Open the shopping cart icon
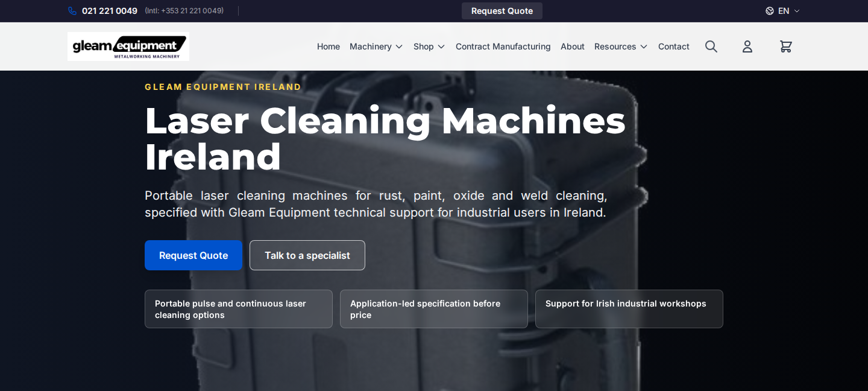 (785, 46)
